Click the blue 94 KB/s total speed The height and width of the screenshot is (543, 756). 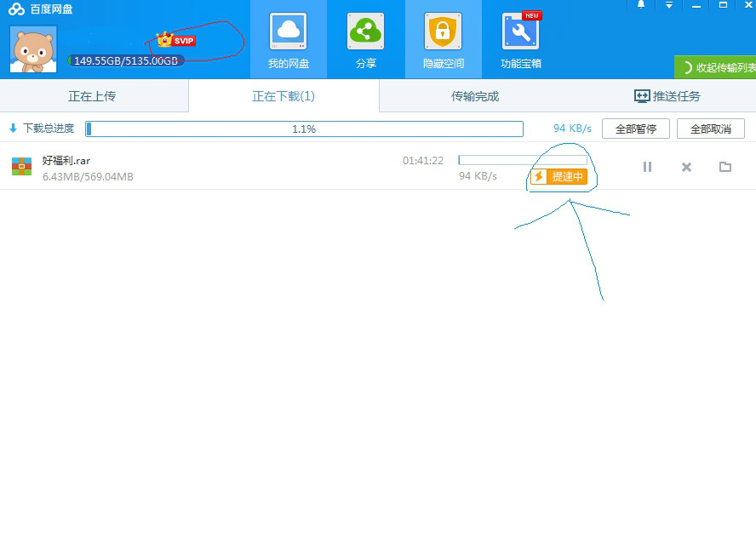(572, 129)
